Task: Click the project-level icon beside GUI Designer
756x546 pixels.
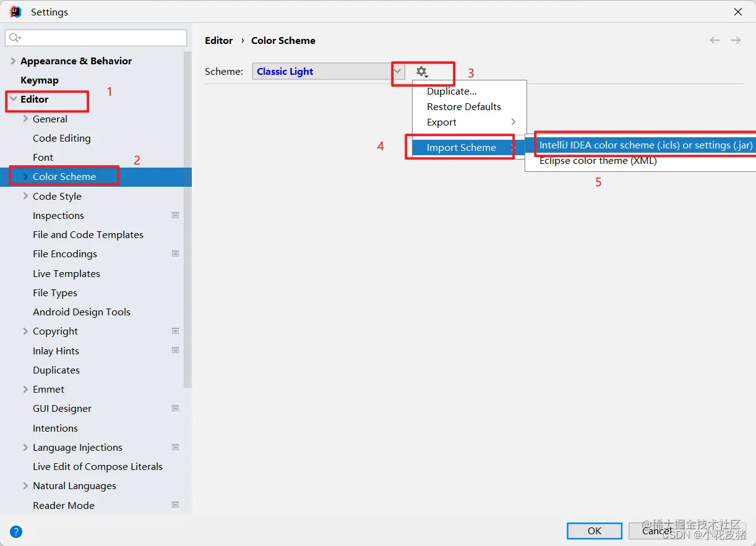Action: pyautogui.click(x=176, y=408)
